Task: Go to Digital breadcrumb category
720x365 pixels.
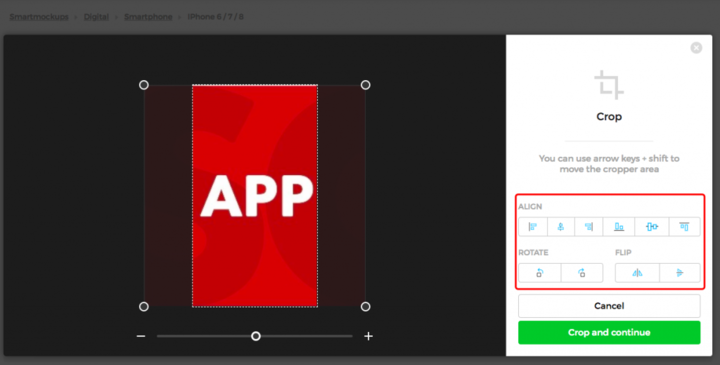Action: coord(96,17)
